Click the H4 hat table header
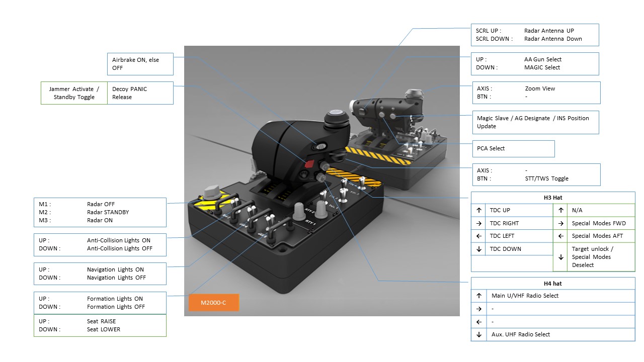The image size is (644, 362). coord(553,284)
